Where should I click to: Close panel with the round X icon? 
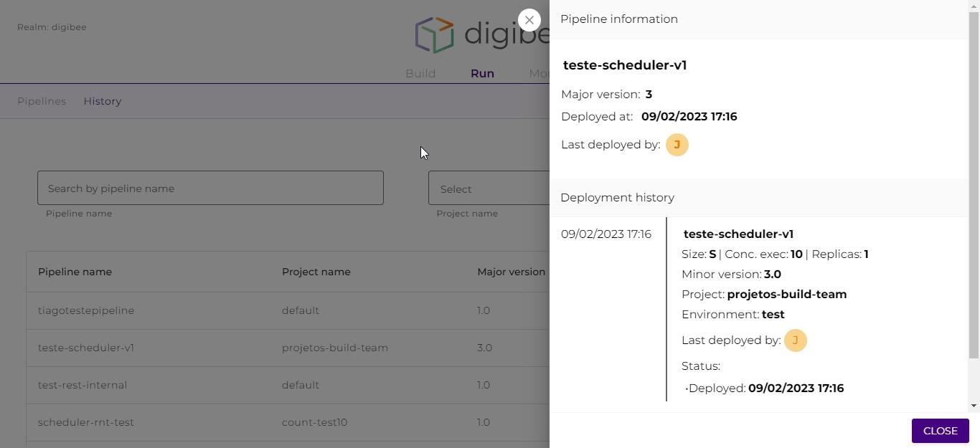[529, 20]
